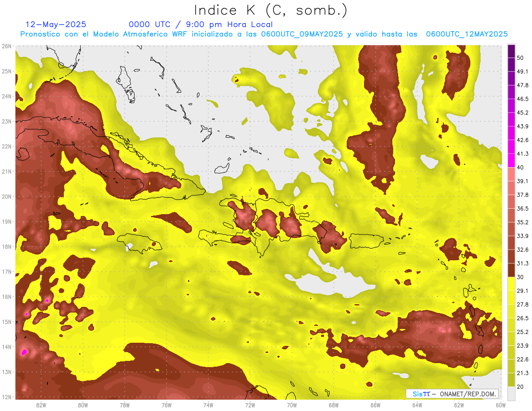The width and height of the screenshot is (532, 411).
Task: Click the 19N latitude label
Action: point(7,221)
